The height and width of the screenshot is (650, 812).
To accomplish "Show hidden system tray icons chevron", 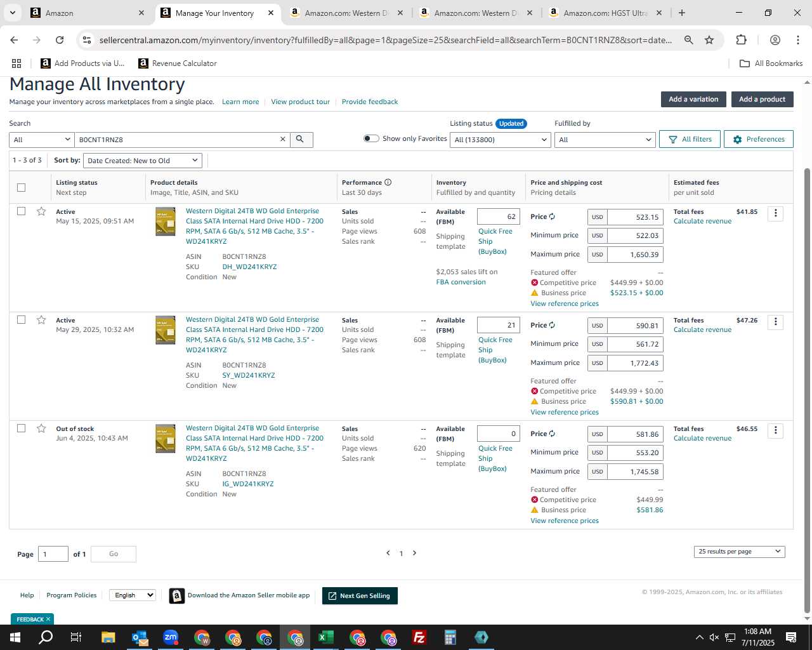I will [699, 637].
